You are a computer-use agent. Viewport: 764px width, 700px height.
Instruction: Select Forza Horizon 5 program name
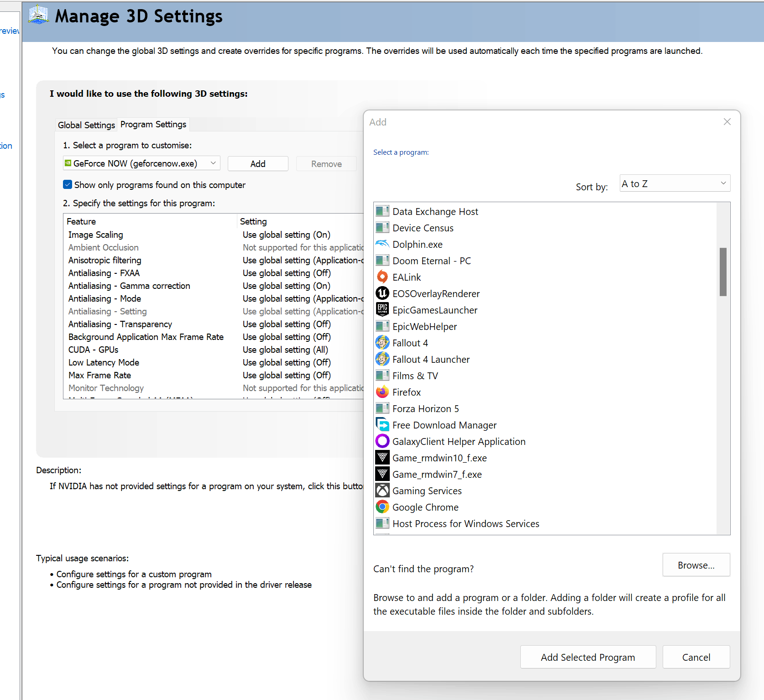click(426, 408)
